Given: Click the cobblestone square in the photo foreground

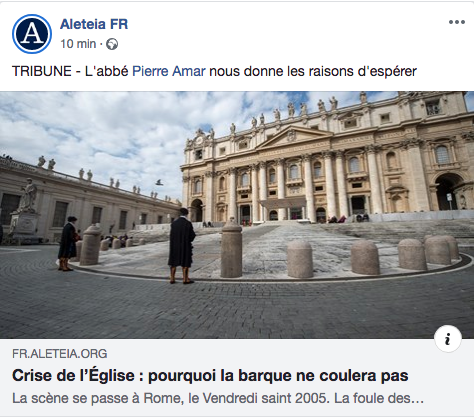Looking at the screenshot, I should coord(233,310).
